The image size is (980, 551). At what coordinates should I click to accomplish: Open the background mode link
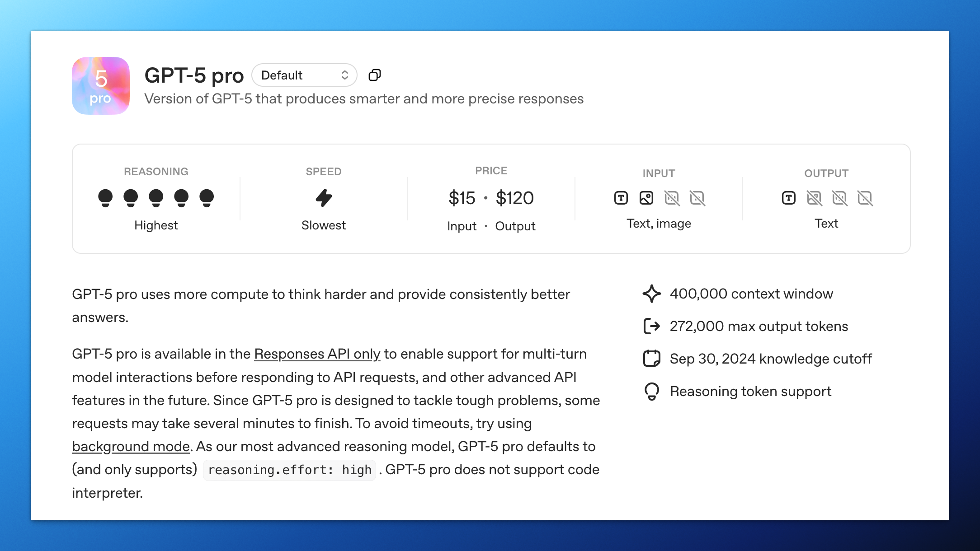(131, 447)
